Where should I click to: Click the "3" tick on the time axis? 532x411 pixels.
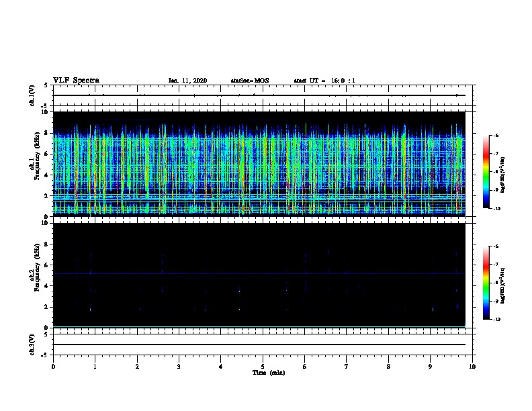179,367
